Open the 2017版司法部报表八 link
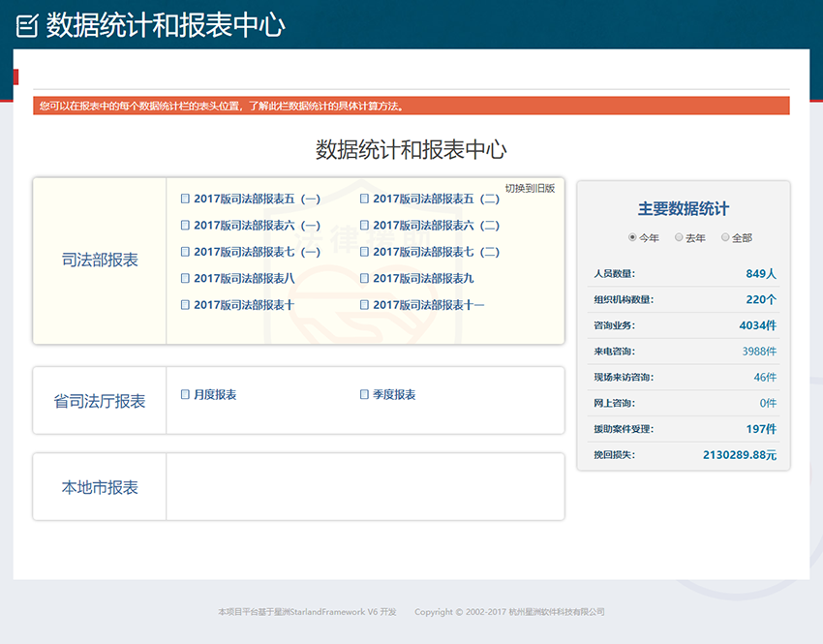This screenshot has width=823, height=644. pos(244,278)
